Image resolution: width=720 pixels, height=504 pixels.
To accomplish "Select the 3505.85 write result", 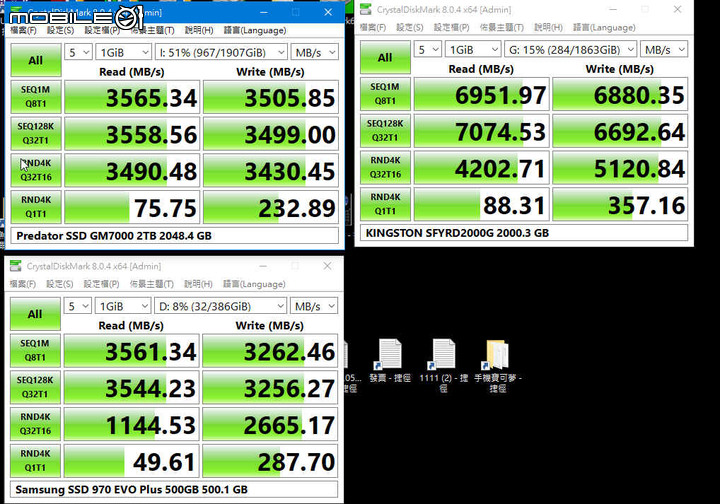I will 271,97.
